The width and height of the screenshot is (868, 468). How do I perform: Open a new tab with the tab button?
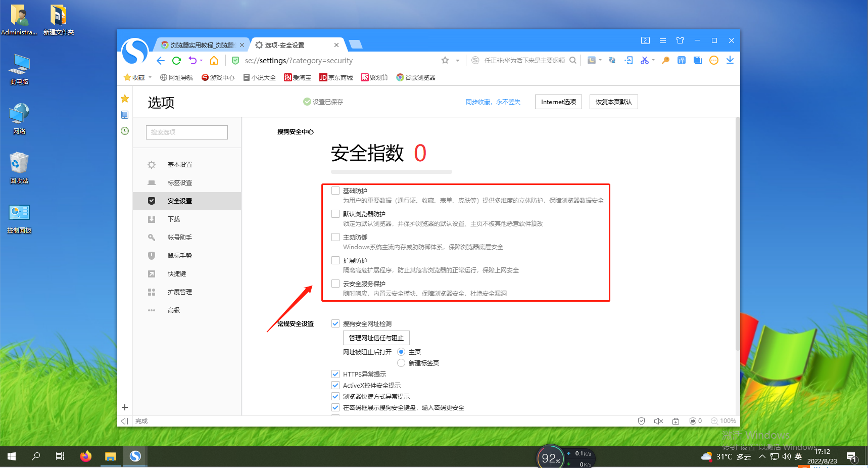coord(356,44)
